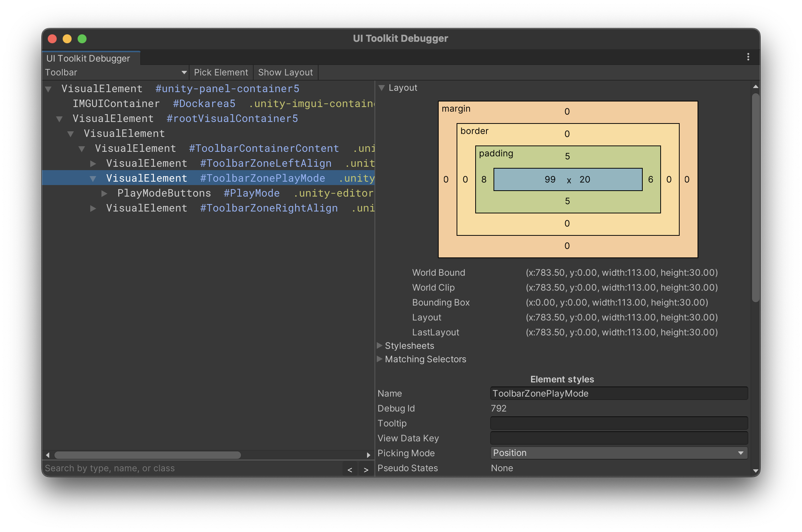Toggle the Show Layout overlay
Screen dimensions: 802x532
(285, 72)
